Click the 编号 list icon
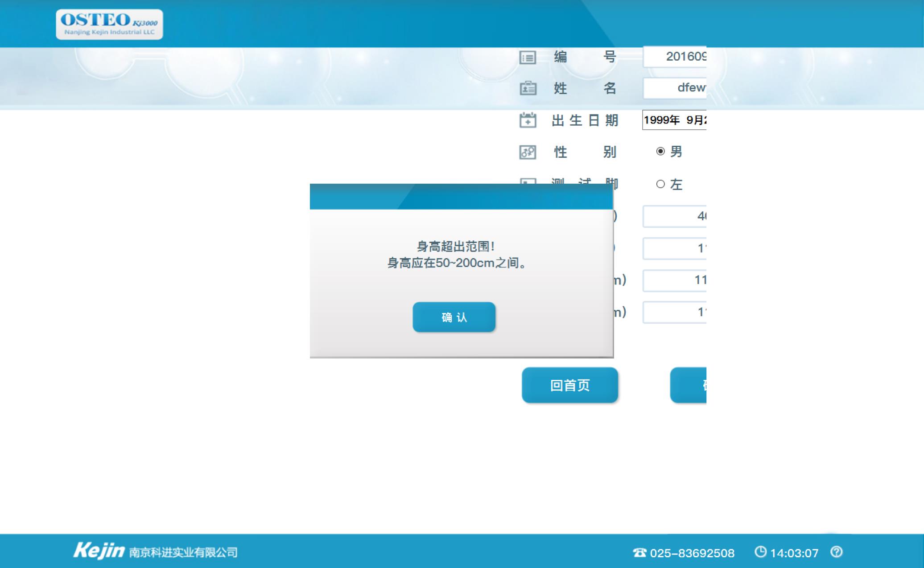Image resolution: width=924 pixels, height=568 pixels. [528, 58]
